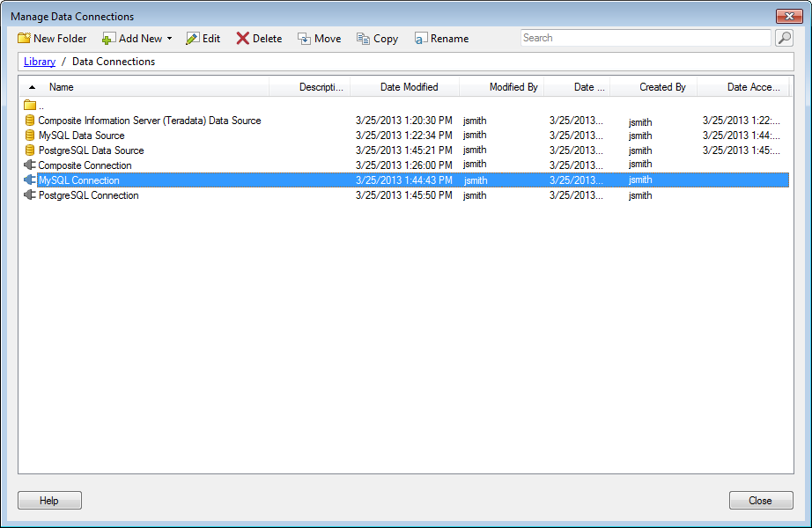Click the Composite Connection plug icon
The height and width of the screenshot is (528, 812).
pos(30,165)
